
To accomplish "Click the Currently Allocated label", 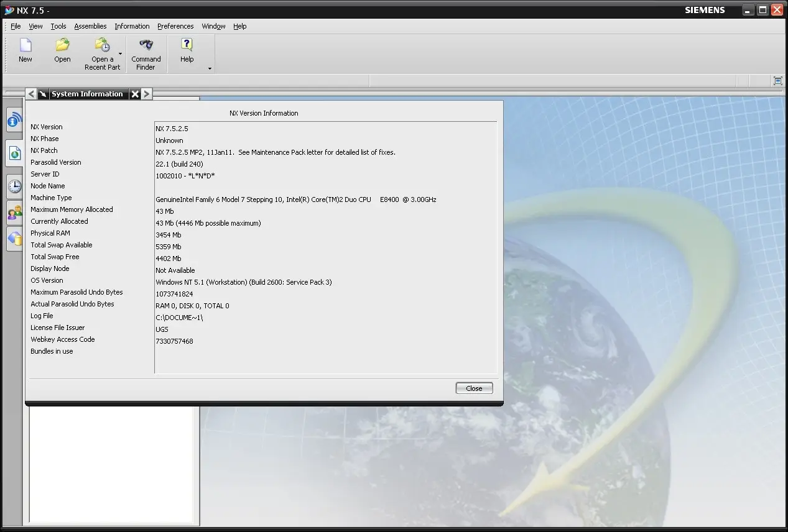I will (59, 221).
